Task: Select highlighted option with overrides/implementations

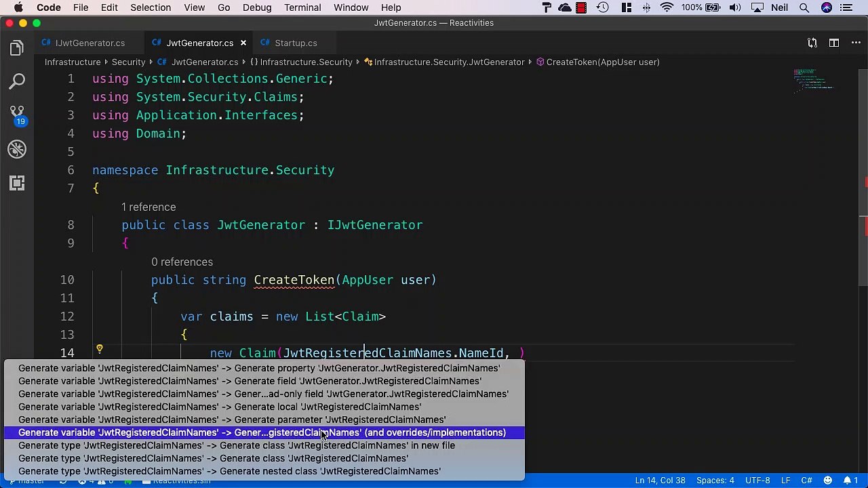Action: [264, 432]
